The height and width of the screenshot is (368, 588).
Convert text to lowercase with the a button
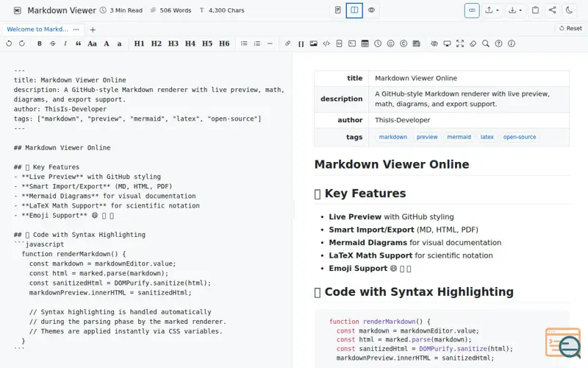119,43
